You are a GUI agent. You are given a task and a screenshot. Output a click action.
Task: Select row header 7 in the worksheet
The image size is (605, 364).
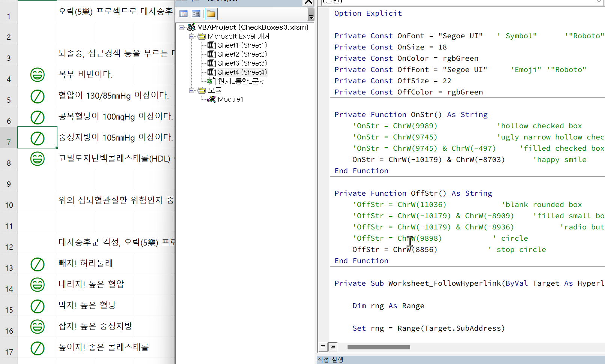9,137
